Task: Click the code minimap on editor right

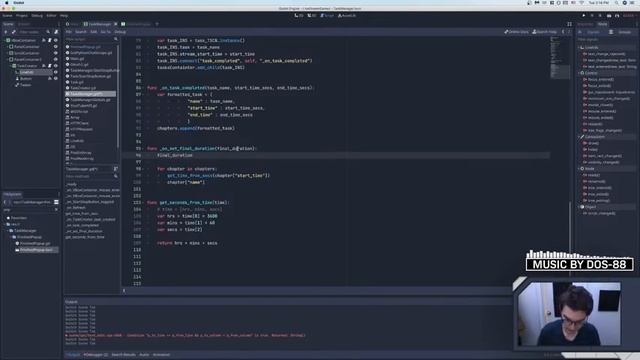Action: [559, 57]
